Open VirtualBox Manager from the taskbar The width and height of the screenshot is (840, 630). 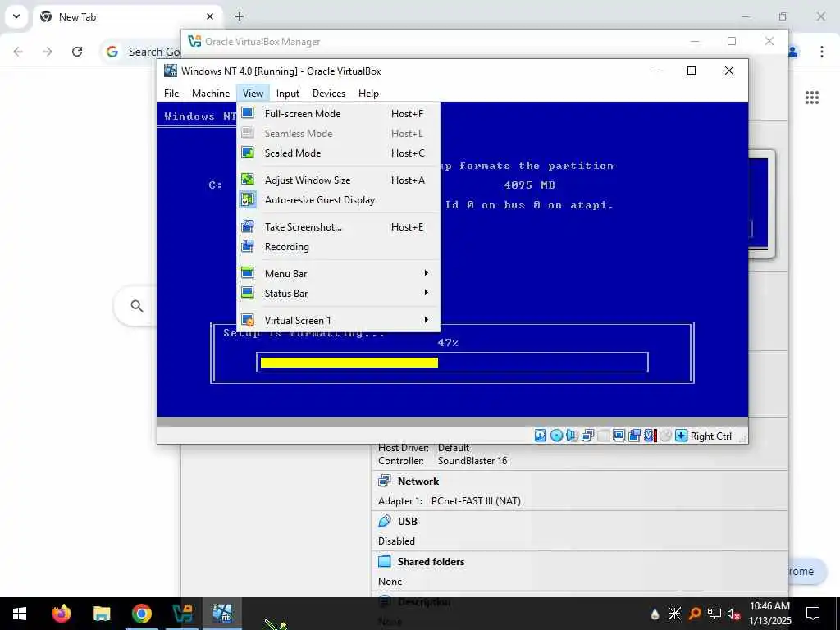(182, 614)
